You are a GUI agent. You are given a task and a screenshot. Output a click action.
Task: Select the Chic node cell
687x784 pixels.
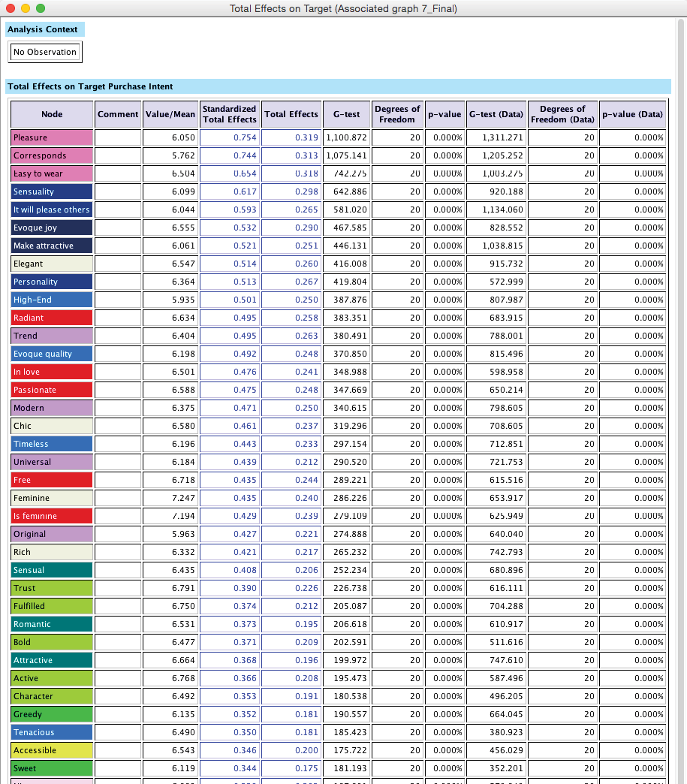[x=52, y=426]
